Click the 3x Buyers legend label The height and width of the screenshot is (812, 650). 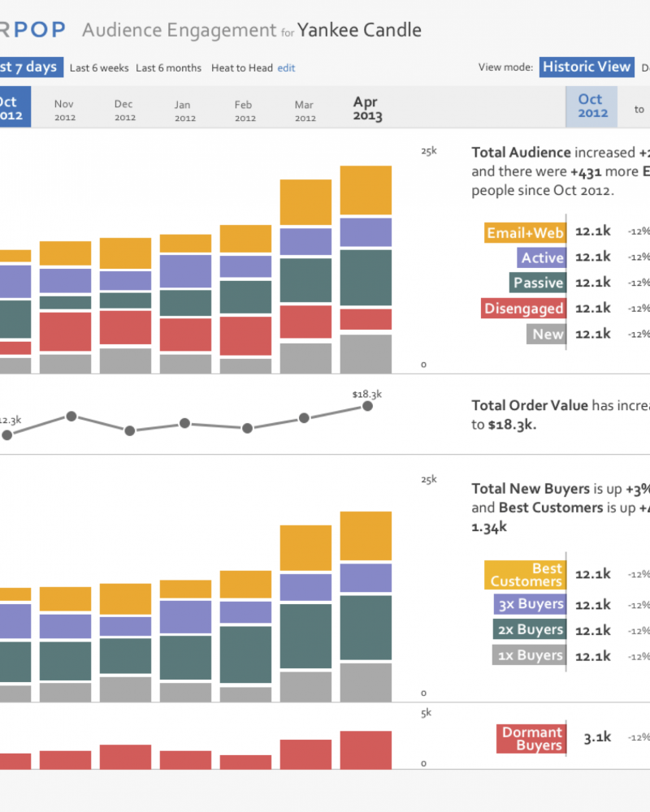click(530, 604)
